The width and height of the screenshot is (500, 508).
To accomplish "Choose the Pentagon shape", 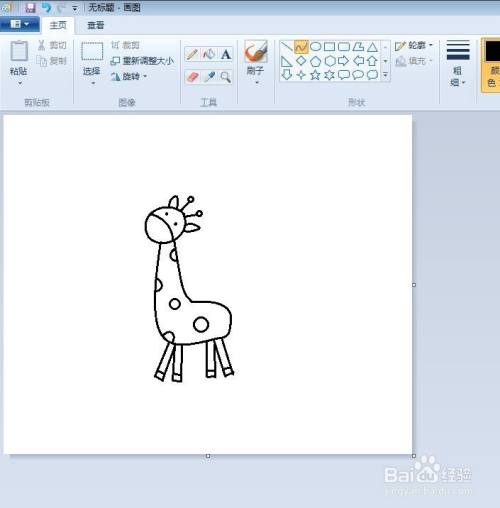I will (x=315, y=61).
